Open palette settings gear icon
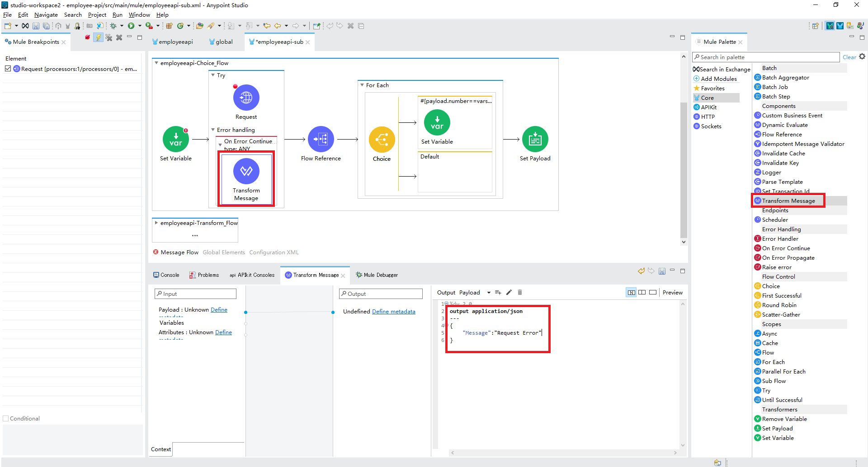 point(862,56)
